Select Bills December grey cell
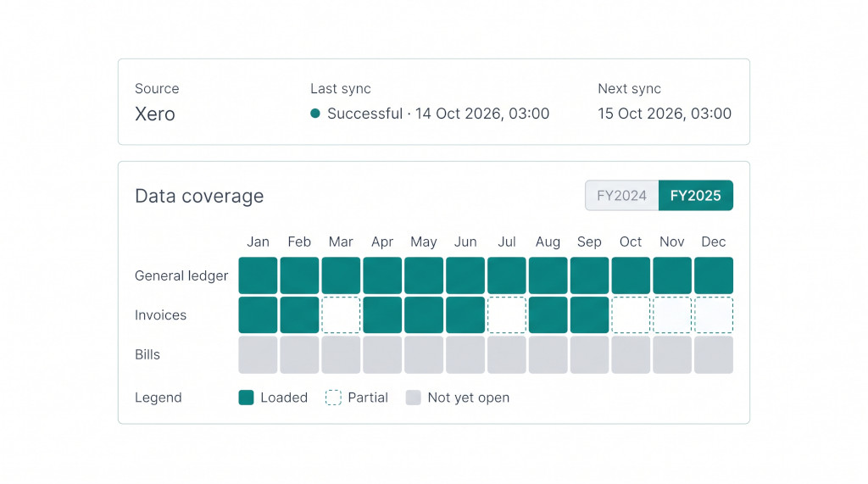This screenshot has width=868, height=484. (x=714, y=354)
